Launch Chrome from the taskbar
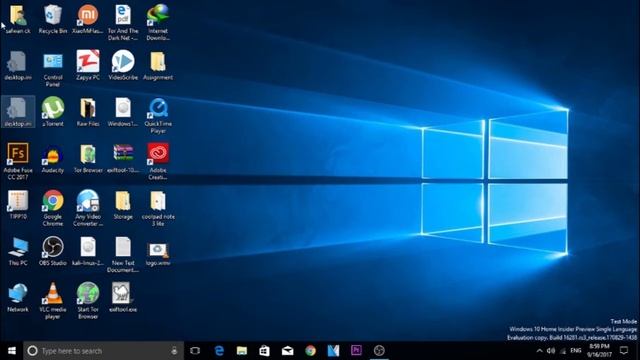The image size is (640, 360). (x=311, y=351)
